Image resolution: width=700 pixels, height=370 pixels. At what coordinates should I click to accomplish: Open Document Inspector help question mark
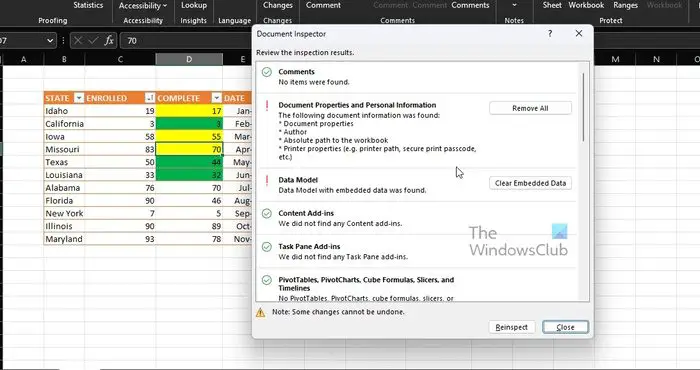point(550,33)
